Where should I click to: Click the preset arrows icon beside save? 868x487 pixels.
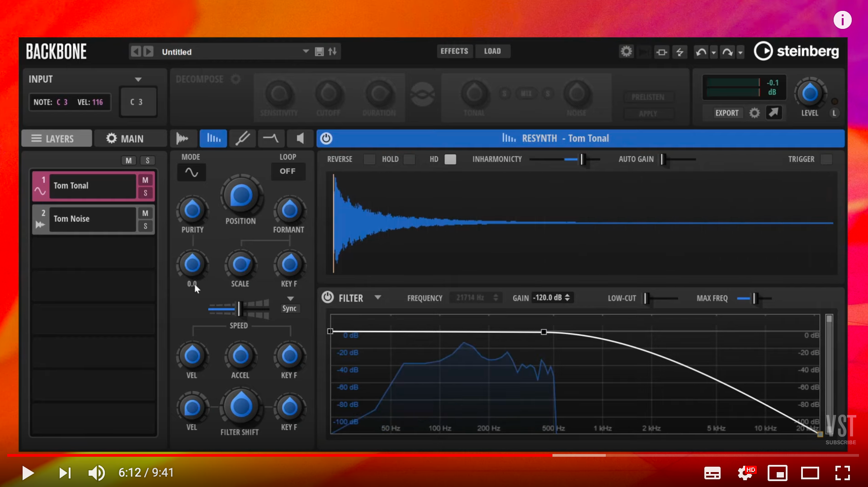click(332, 52)
